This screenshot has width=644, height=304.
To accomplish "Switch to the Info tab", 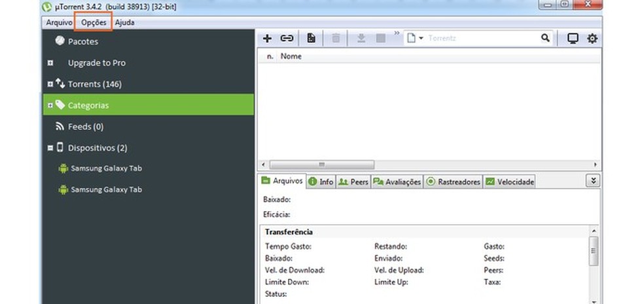I will [x=321, y=182].
